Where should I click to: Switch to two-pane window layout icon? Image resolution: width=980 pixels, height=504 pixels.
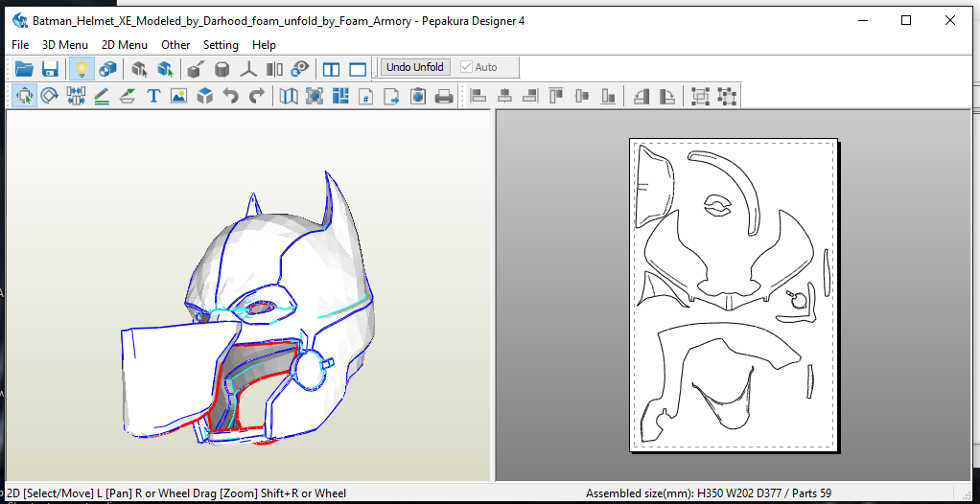click(x=331, y=69)
